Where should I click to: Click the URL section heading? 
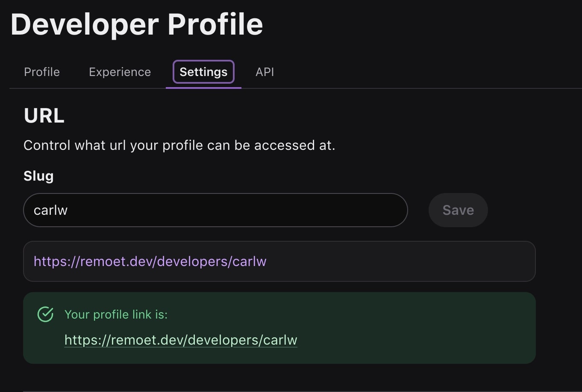pos(44,116)
